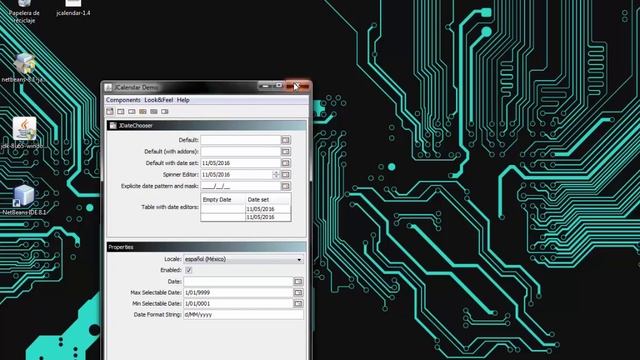Select the third toolbar icon, JDayChooser demo

132,111
